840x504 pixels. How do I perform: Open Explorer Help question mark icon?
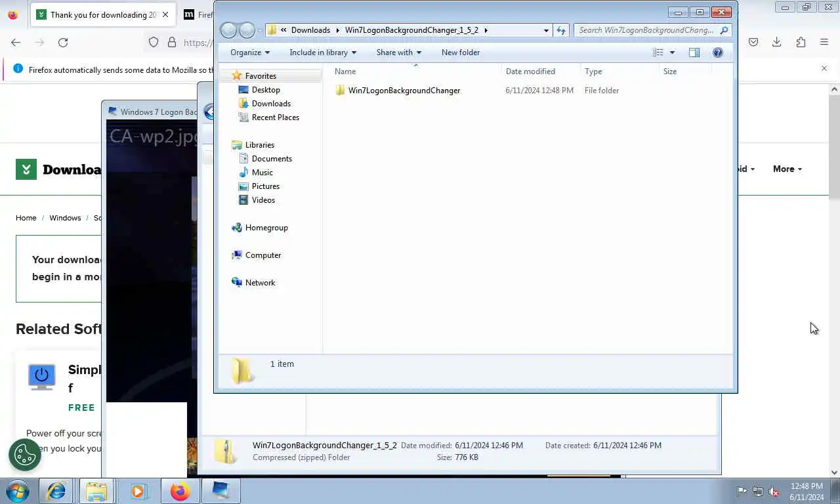(718, 52)
